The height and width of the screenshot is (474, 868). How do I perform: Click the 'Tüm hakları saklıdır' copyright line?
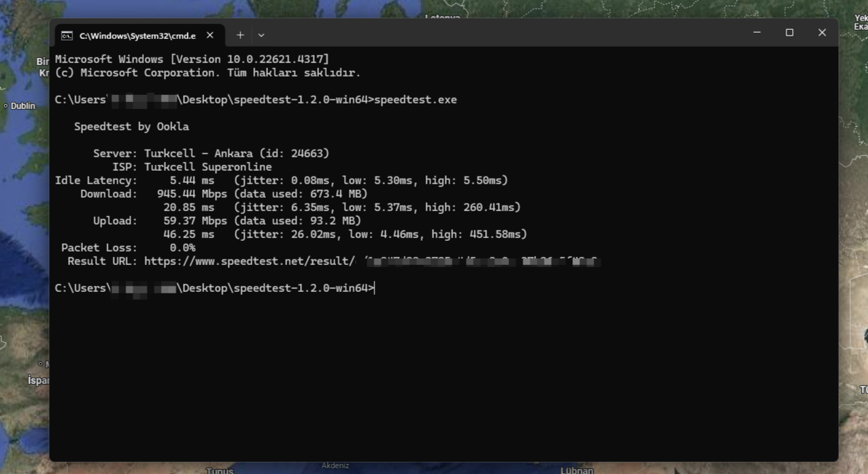pyautogui.click(x=208, y=73)
